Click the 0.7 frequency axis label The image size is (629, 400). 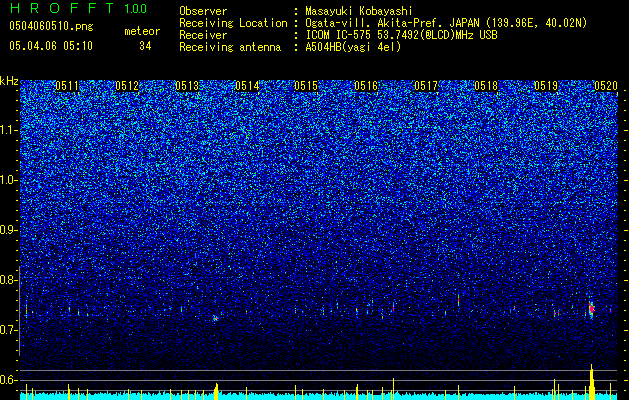pos(9,330)
